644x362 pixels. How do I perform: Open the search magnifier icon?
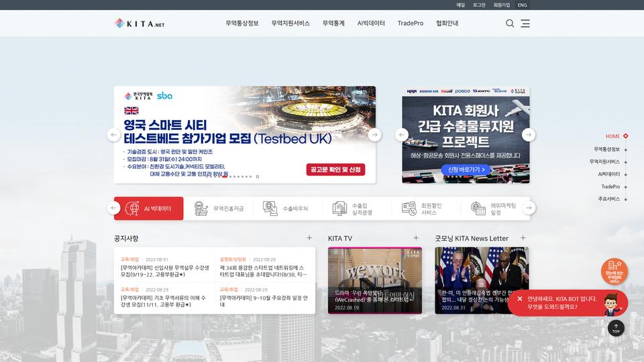(x=510, y=23)
